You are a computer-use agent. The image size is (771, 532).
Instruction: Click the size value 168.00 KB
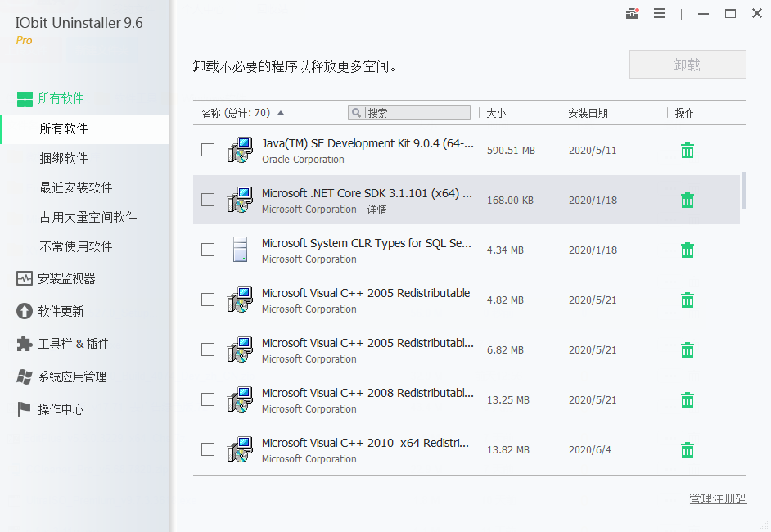click(510, 201)
